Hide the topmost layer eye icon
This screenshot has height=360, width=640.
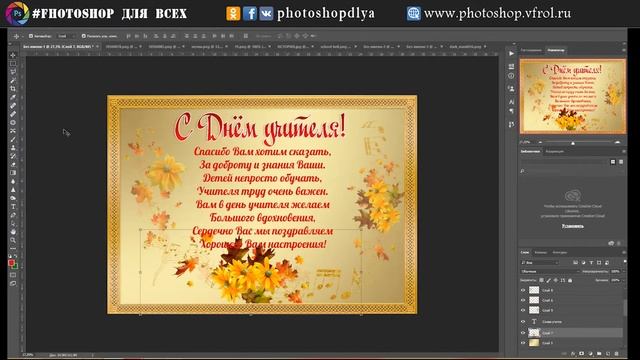click(523, 290)
